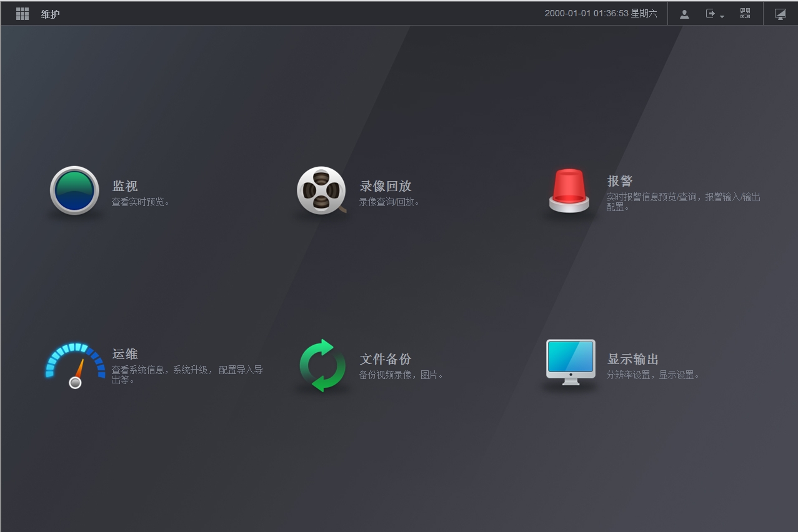This screenshot has width=798, height=532.
Task: Open the main menu grid icon
Action: tap(22, 14)
